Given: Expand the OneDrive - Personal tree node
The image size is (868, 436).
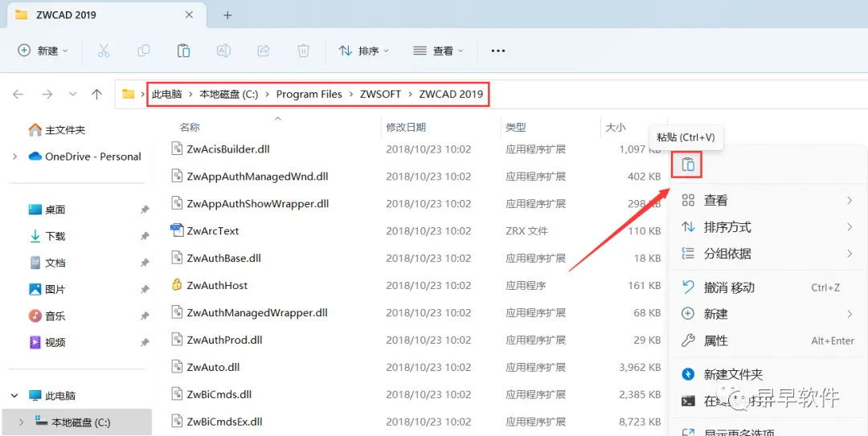Looking at the screenshot, I should coord(15,157).
